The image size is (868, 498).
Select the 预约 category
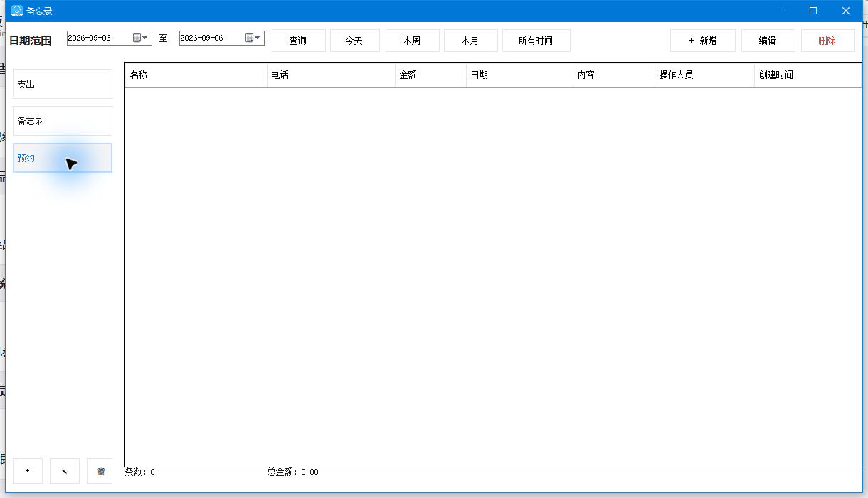click(63, 158)
